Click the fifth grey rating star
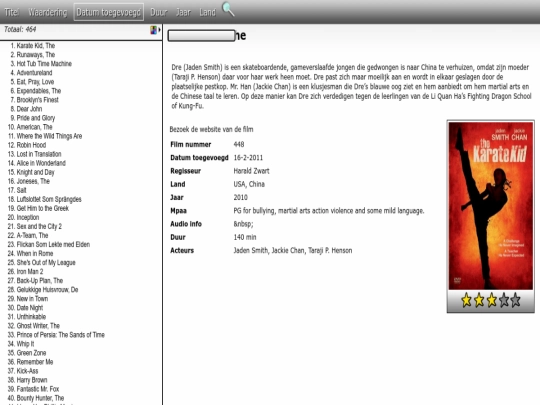This screenshot has height=405, width=540. 516,300
